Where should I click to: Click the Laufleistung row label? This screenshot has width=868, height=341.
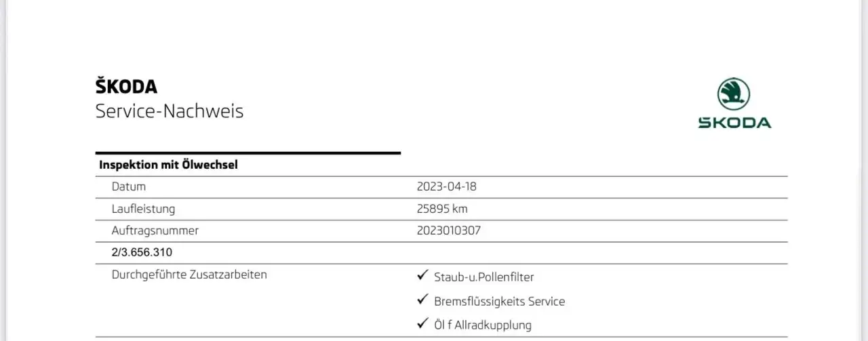[x=143, y=209]
